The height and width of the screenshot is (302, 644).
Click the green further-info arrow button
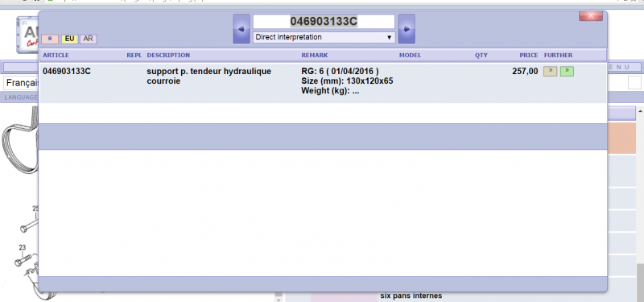pos(567,71)
